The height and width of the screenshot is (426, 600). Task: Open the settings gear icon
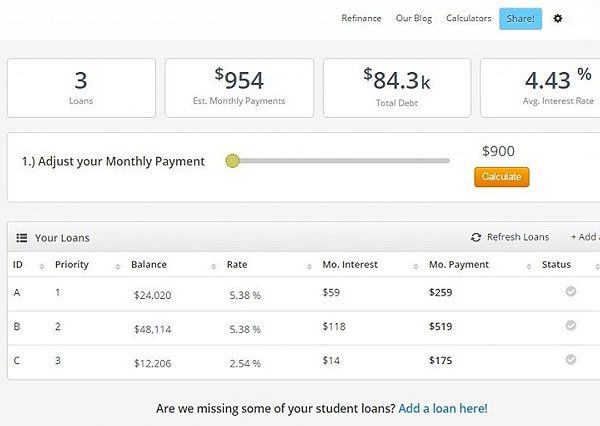[x=558, y=18]
